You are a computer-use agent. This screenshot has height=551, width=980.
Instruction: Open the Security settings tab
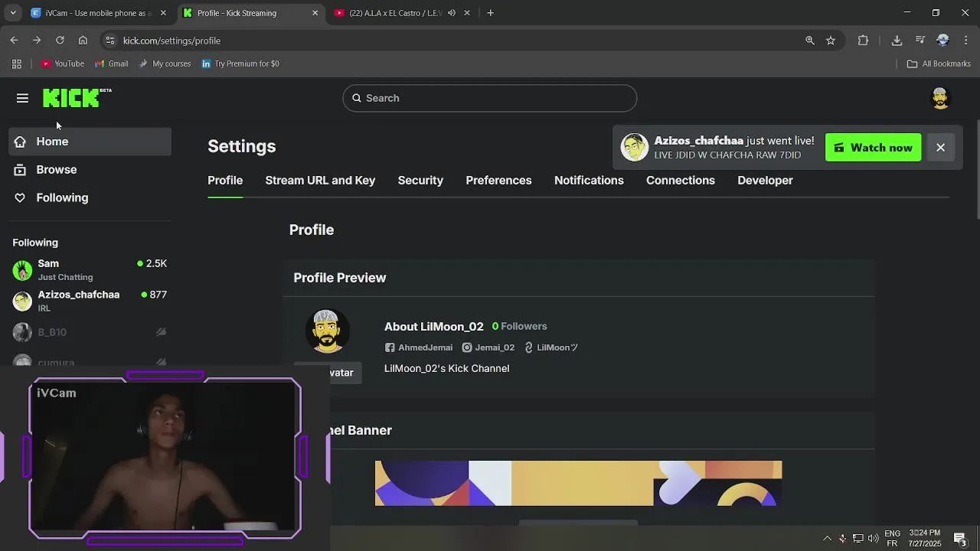point(420,181)
